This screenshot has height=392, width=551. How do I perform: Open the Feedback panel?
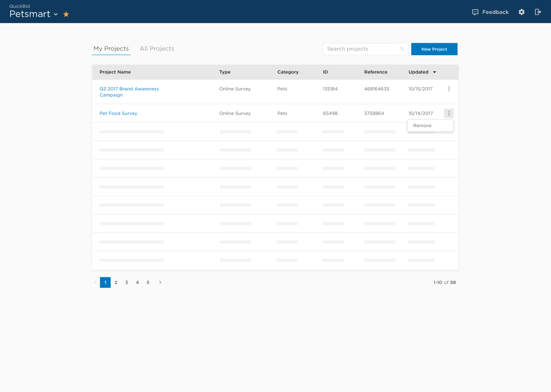pyautogui.click(x=490, y=12)
